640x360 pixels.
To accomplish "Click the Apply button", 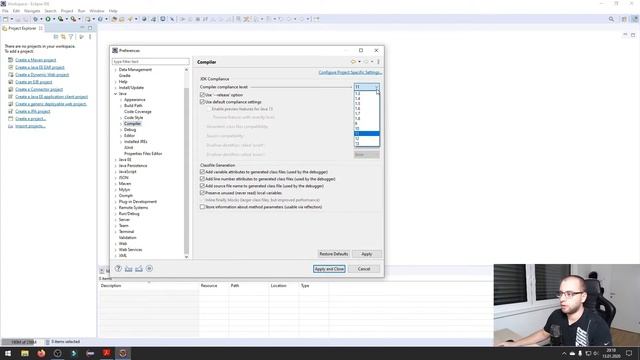I will tap(367, 254).
